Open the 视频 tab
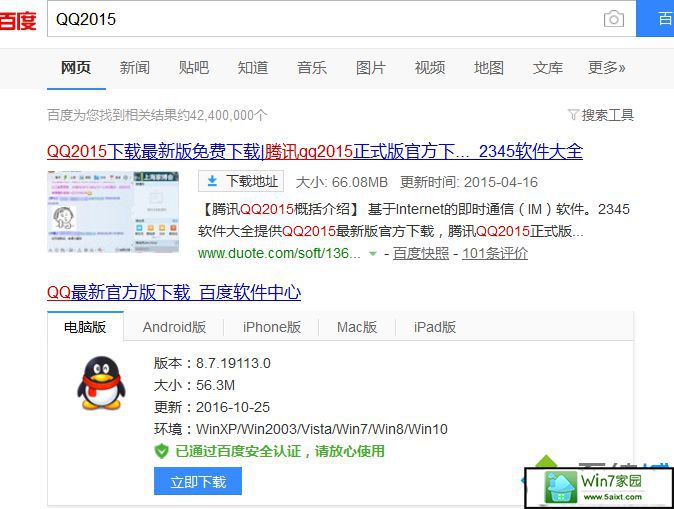 [430, 68]
